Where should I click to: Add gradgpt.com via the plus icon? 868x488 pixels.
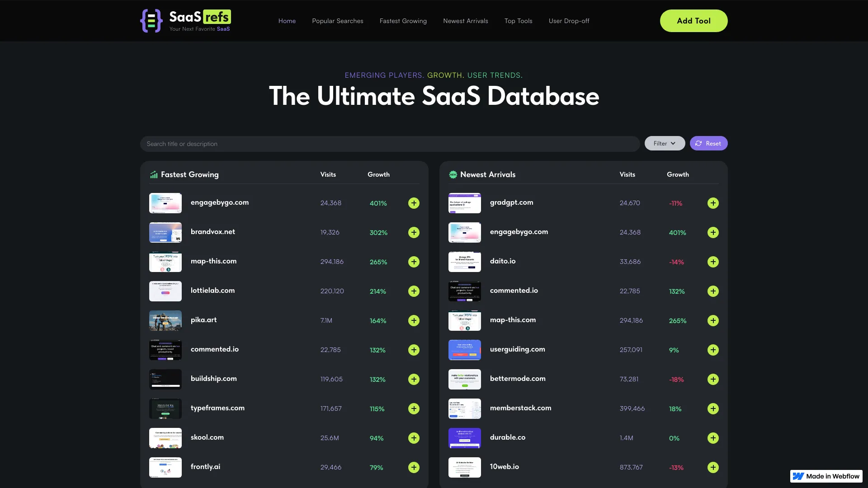[x=713, y=203]
